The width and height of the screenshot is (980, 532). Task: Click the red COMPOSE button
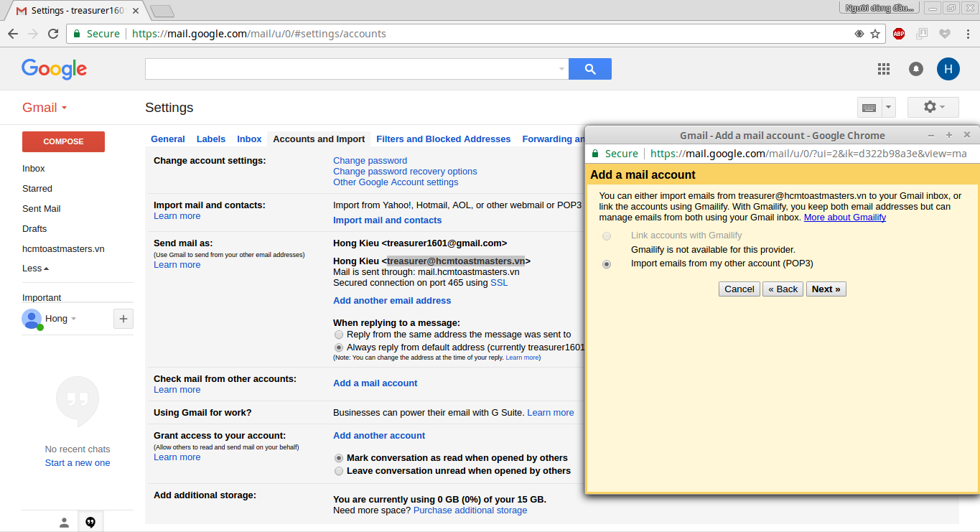[63, 141]
